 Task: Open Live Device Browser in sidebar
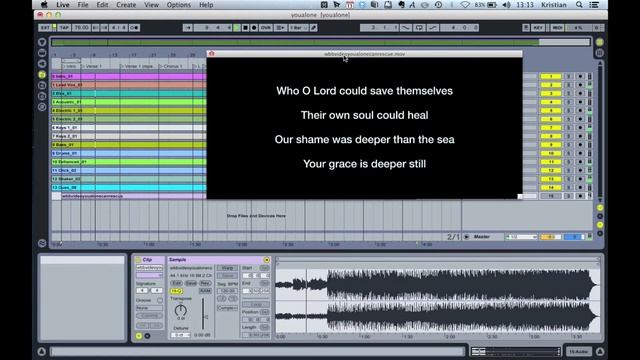click(x=42, y=53)
